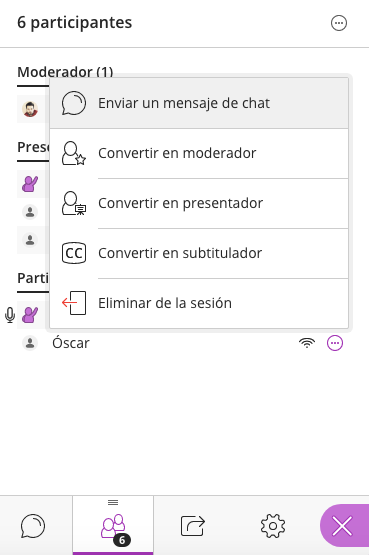Image resolution: width=369 pixels, height=555 pixels.
Task: Select "Enviar un mensaje de chat"
Action: tap(199, 103)
